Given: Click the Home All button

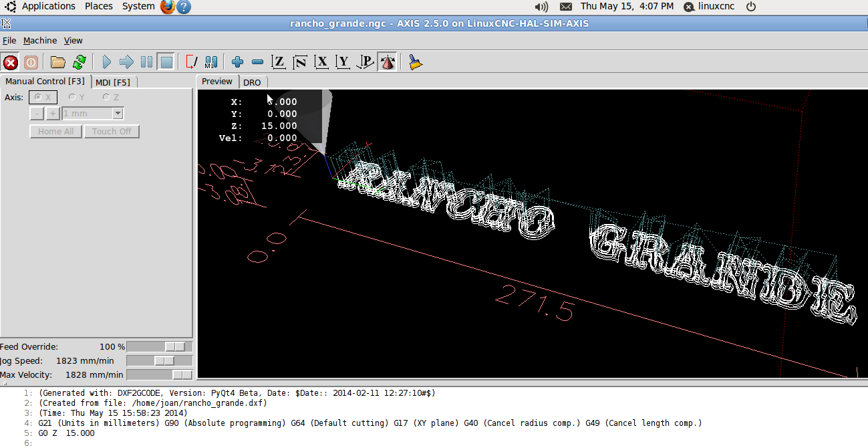Looking at the screenshot, I should 55,132.
